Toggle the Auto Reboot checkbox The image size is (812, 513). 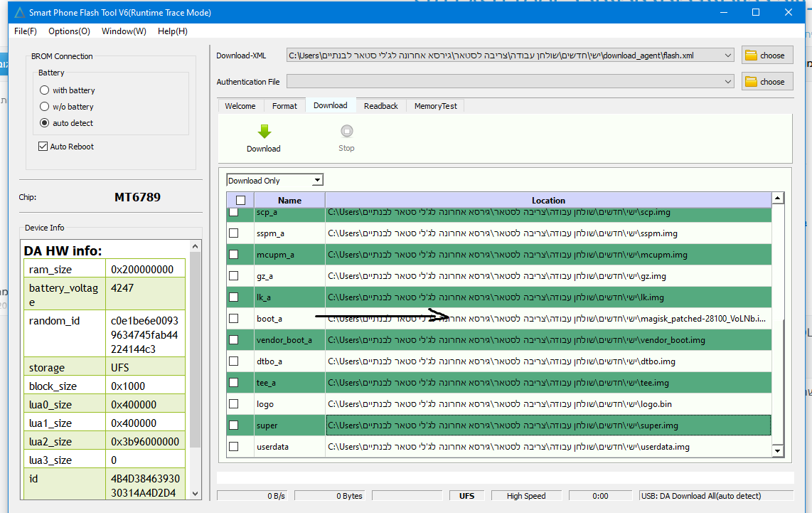point(43,147)
